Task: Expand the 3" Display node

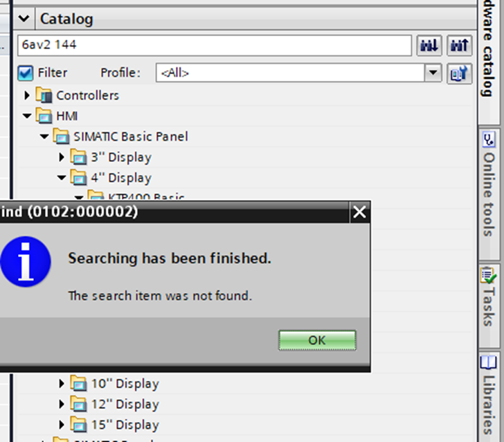Action: point(62,157)
